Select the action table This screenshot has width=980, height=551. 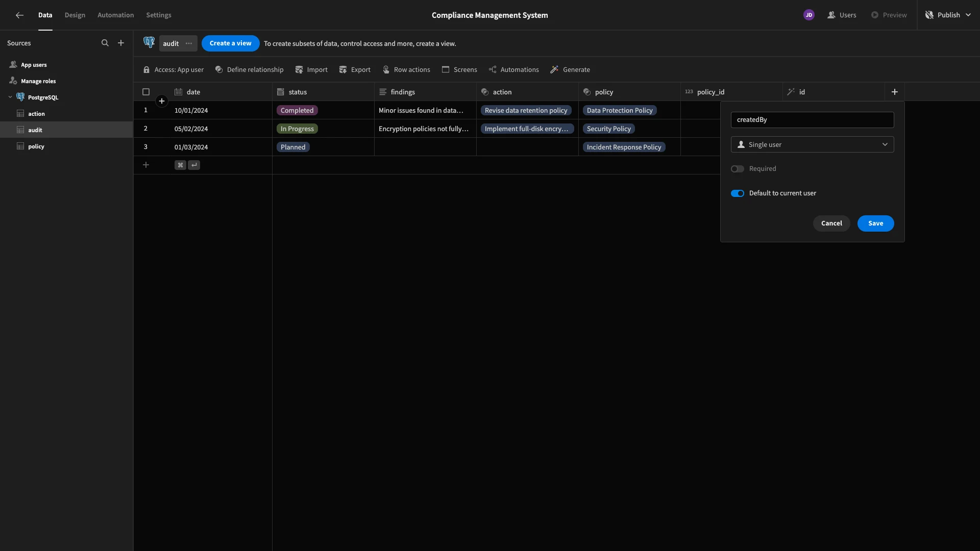click(x=66, y=114)
